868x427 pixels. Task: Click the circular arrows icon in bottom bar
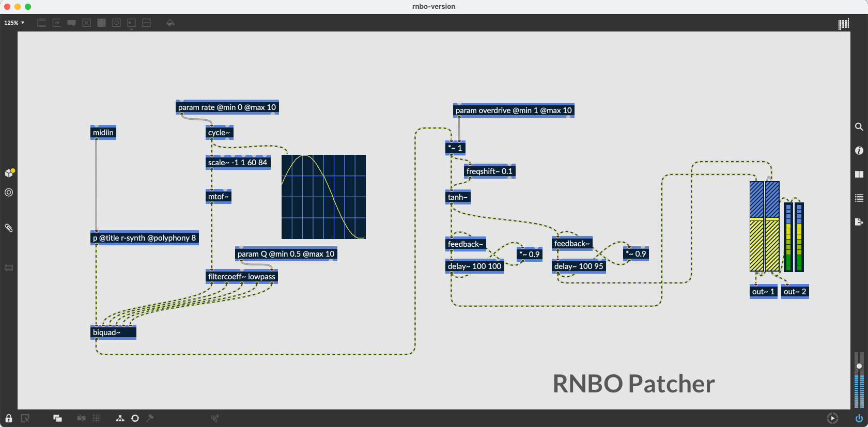(x=135, y=418)
